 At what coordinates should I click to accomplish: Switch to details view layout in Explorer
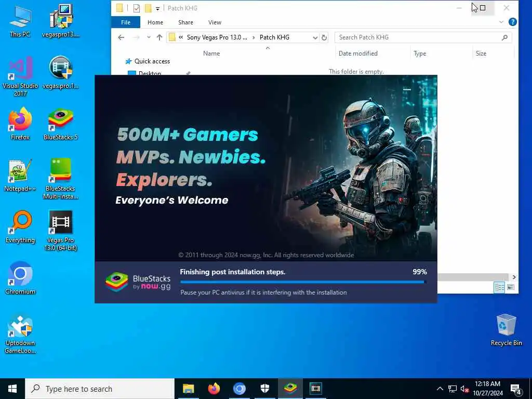pos(499,287)
